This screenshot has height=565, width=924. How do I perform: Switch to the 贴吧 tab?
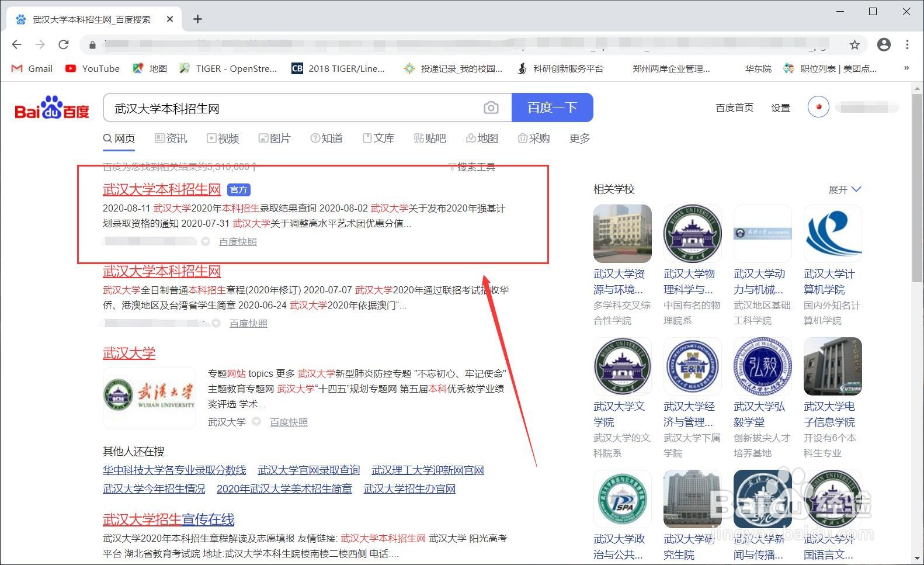[430, 138]
